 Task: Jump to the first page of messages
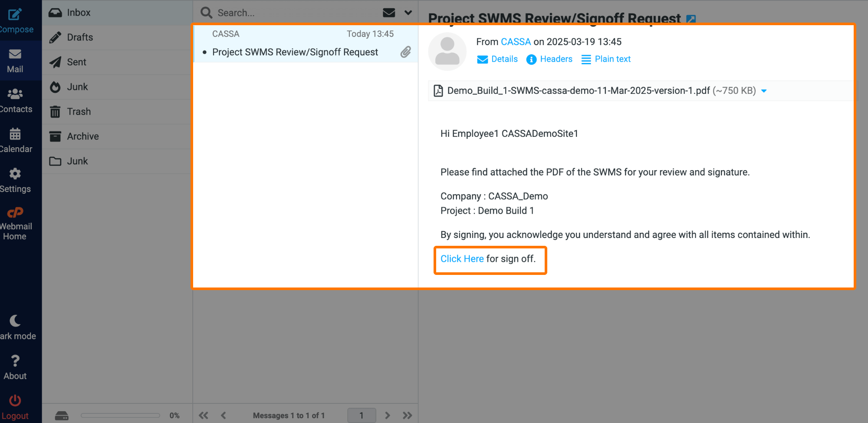click(204, 416)
